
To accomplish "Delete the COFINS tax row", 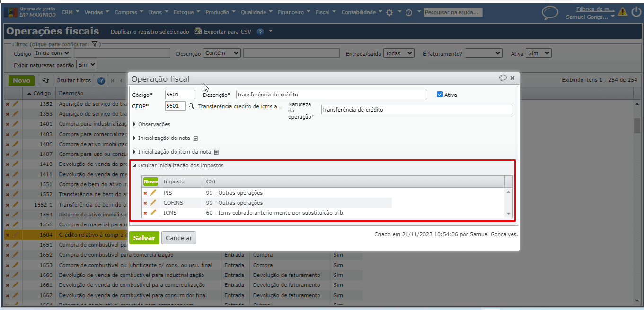I will point(145,203).
